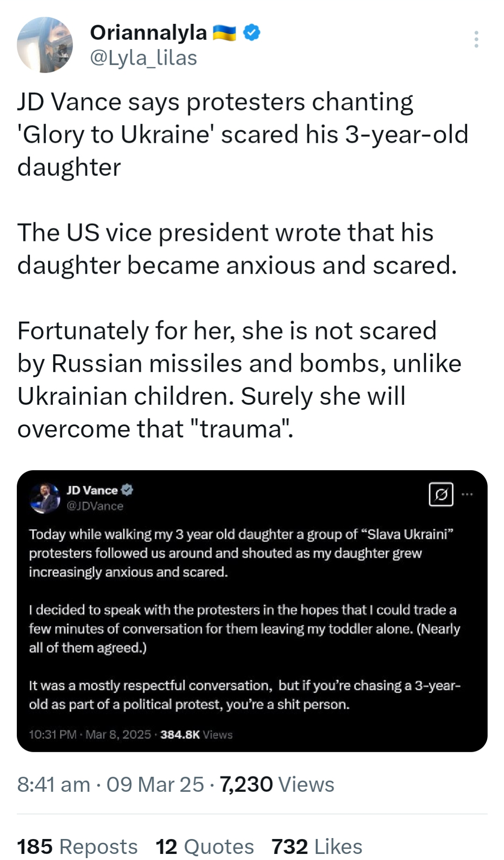Open the @Lyla_lilas handle link
Screen dimensions: 504x860
tap(143, 58)
